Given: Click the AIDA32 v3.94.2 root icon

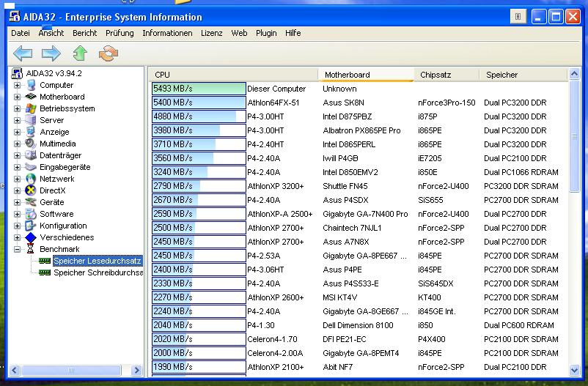Looking at the screenshot, I should click(17, 73).
